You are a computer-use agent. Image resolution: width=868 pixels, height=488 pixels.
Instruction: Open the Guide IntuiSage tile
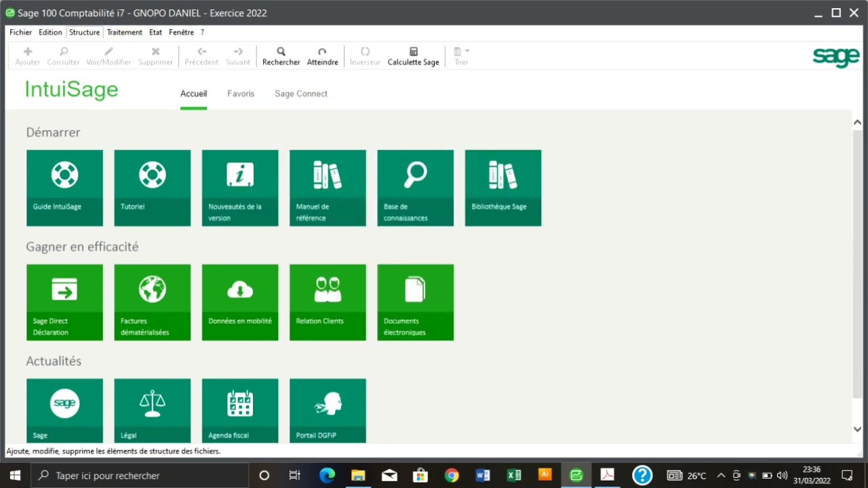64,188
